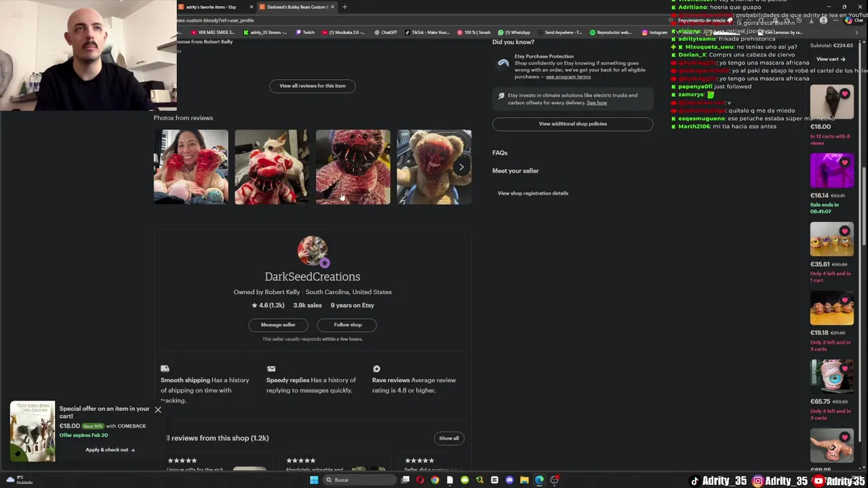
Task: Open the €35.61 favorite item thumbnail
Action: [831, 239]
